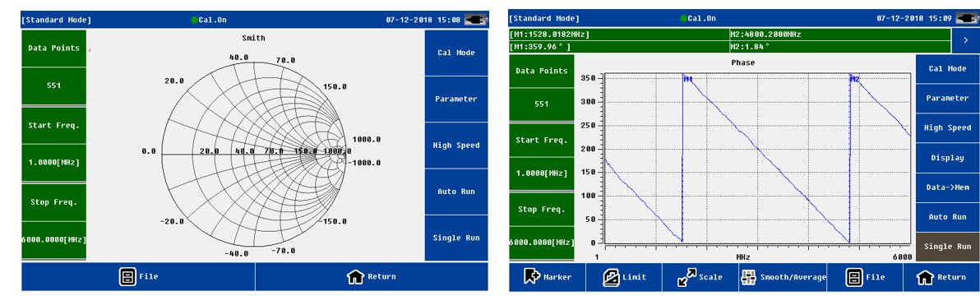This screenshot has width=980, height=296.
Task: Expand marker bar with chevron arrow
Action: [966, 40]
